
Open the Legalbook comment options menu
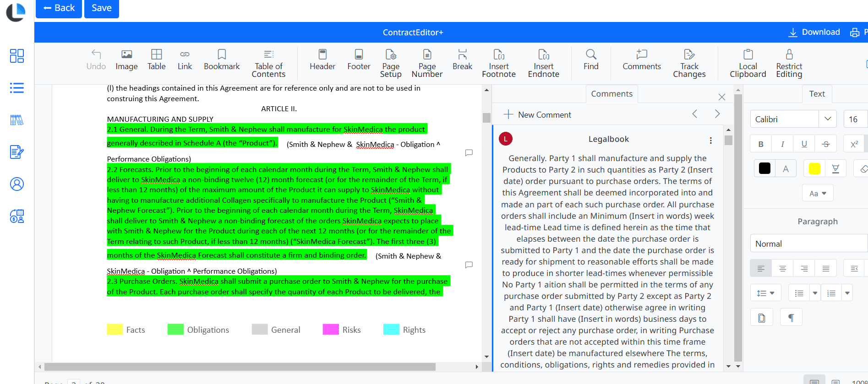[710, 141]
